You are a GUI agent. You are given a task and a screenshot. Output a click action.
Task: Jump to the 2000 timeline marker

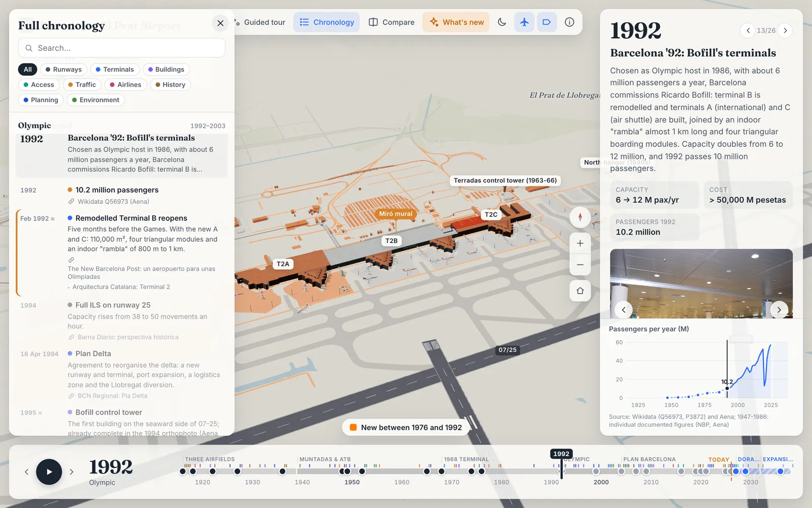pos(601,482)
